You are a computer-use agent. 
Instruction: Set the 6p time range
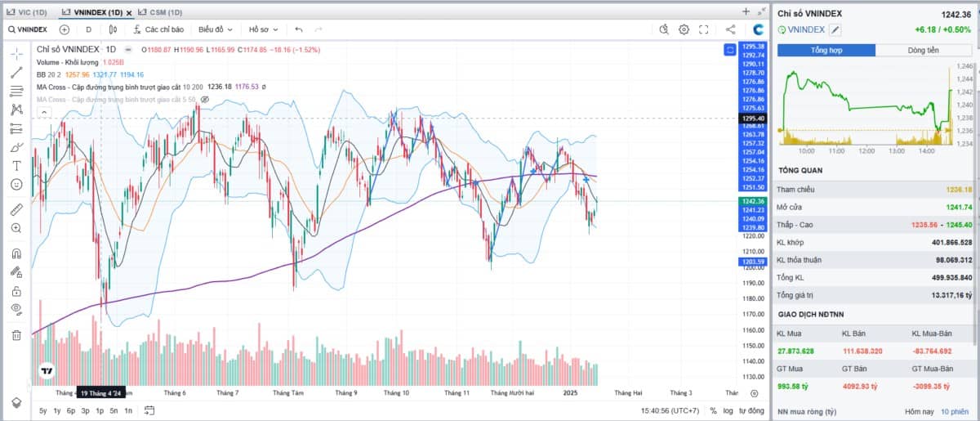(x=71, y=410)
